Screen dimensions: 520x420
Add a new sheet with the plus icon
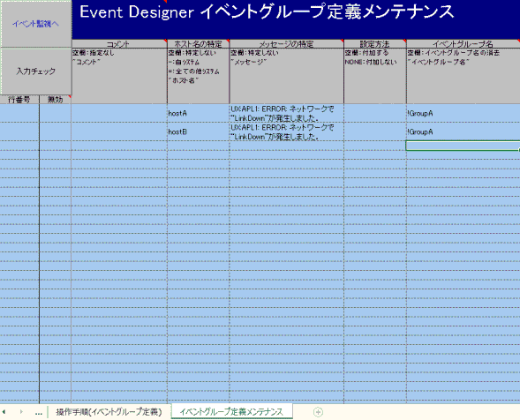click(x=318, y=412)
